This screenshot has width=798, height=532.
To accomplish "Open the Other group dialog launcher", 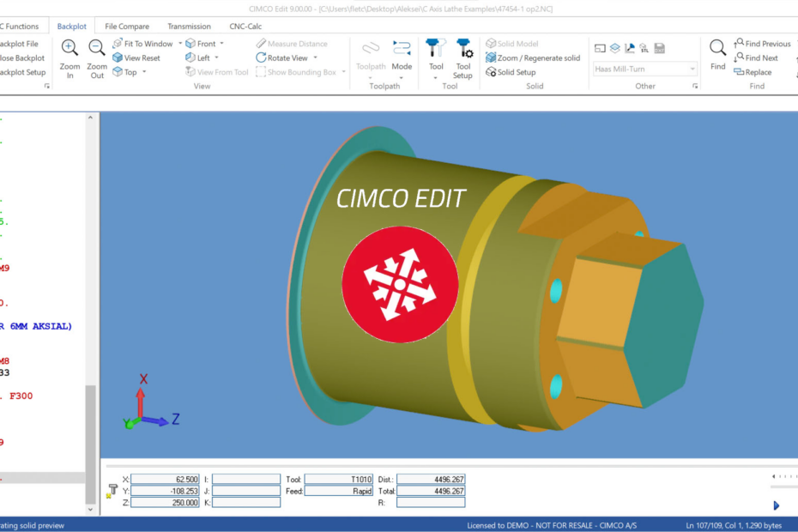I will (695, 87).
